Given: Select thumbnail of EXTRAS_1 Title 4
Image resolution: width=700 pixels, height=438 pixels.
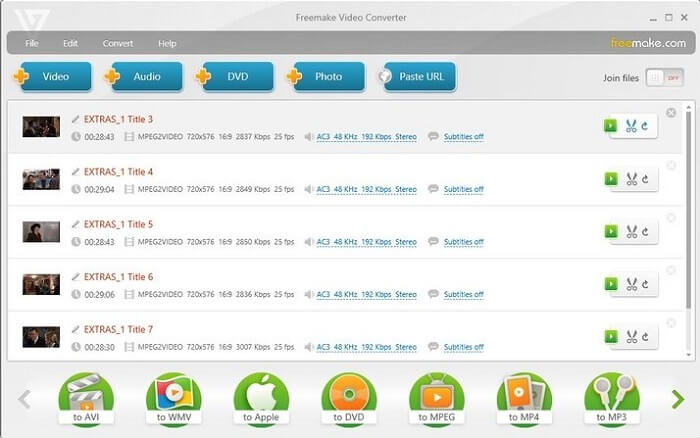Looking at the screenshot, I should click(41, 179).
